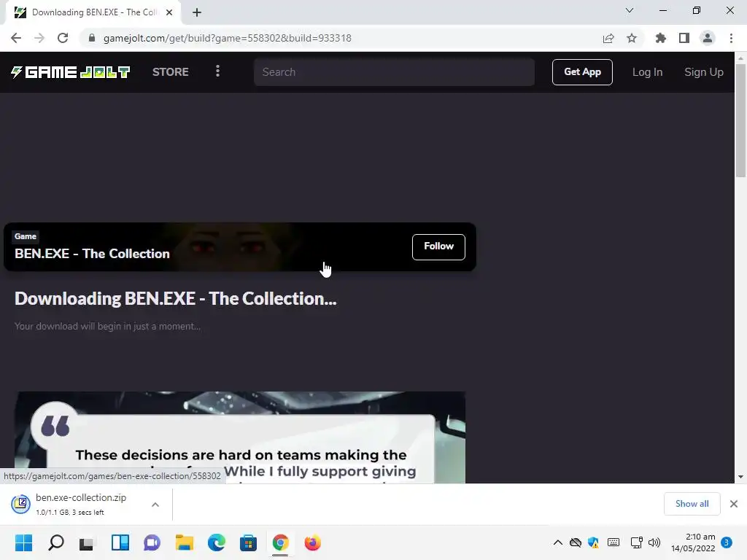747x560 pixels.
Task: Click the OneDrive cloud tray icon
Action: 576,542
